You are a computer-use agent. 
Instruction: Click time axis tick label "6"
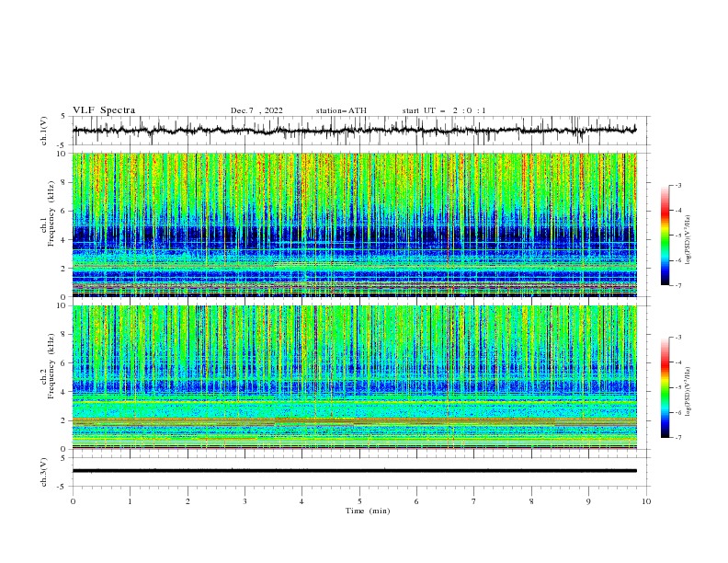click(x=416, y=501)
